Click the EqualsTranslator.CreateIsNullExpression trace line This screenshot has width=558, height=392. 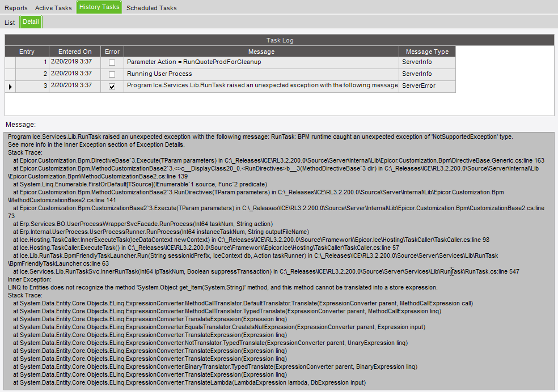pos(219,327)
